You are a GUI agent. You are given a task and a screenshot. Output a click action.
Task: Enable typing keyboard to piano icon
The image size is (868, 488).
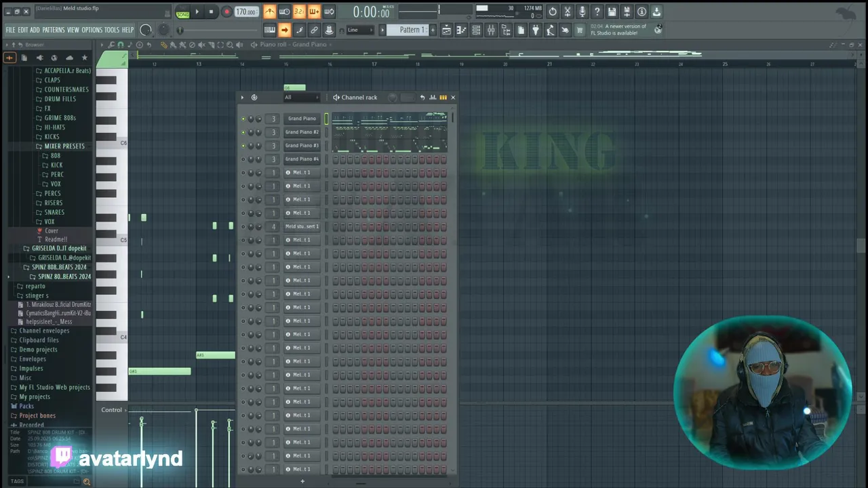pos(270,30)
